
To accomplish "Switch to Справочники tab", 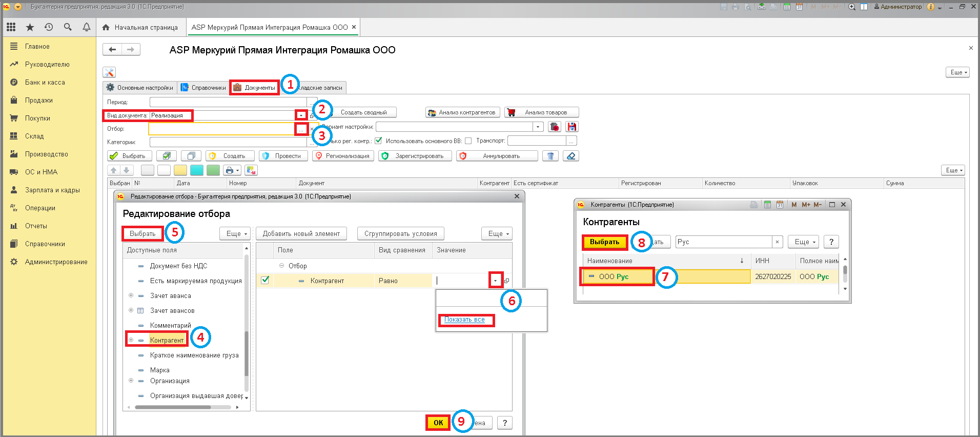I will pos(203,88).
